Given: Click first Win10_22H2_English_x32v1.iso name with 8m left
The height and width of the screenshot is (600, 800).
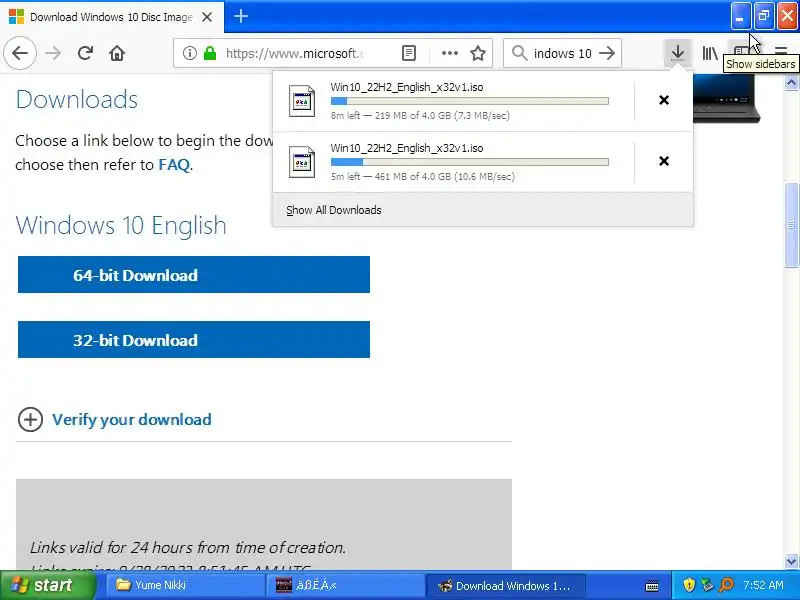Looking at the screenshot, I should click(407, 87).
